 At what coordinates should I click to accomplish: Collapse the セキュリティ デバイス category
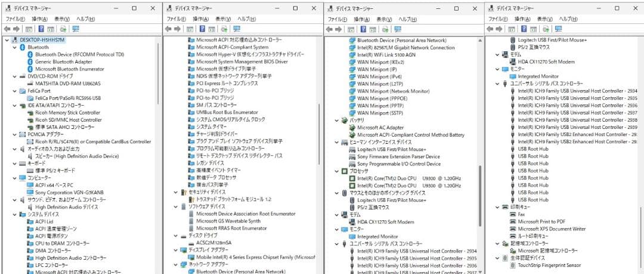176,192
